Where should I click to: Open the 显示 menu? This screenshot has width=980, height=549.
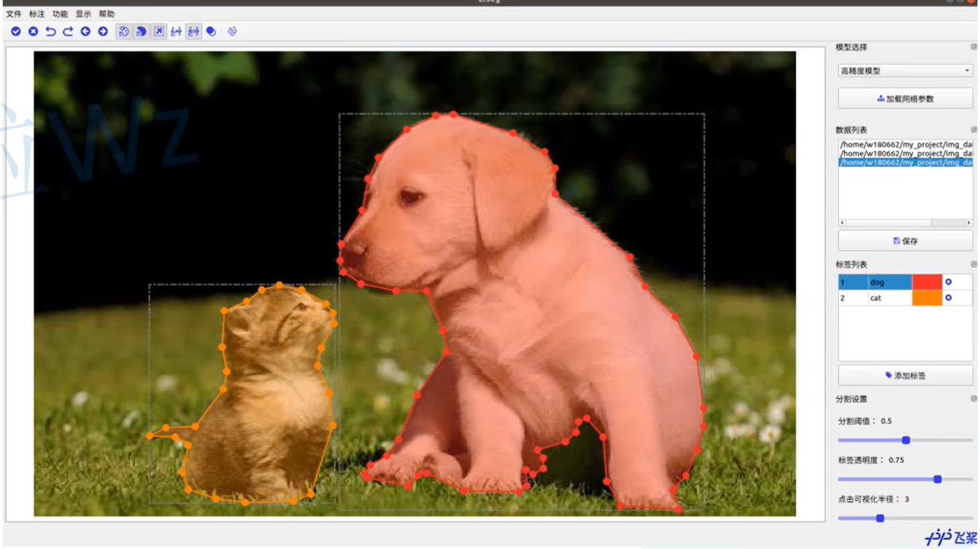tap(83, 14)
